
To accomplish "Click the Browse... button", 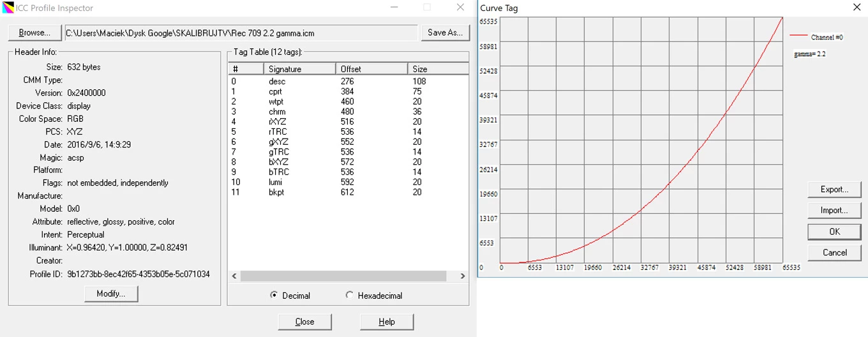I will 34,33.
